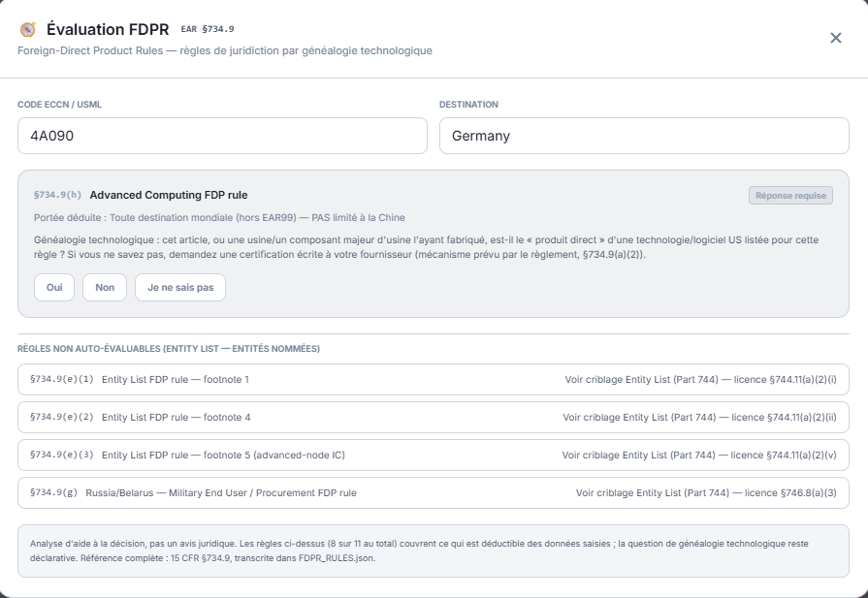868x598 pixels.
Task: Select the Portée déduite line
Action: (x=219, y=217)
